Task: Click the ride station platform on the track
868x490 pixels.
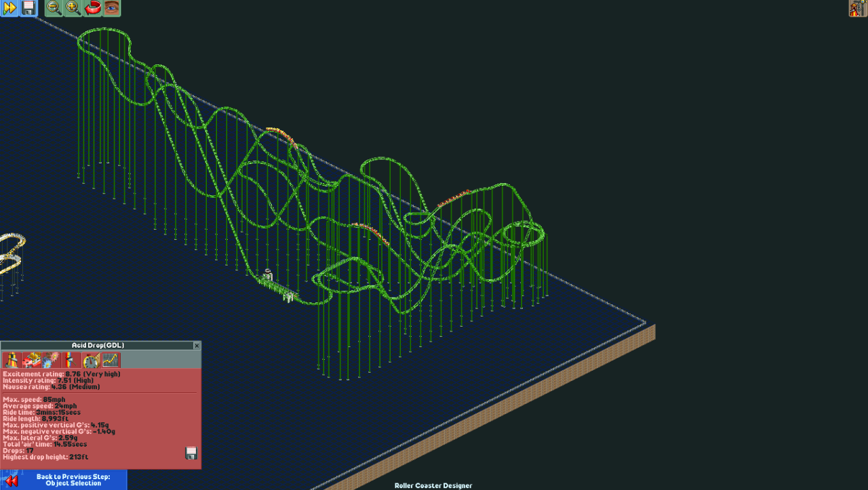Action: (x=279, y=287)
